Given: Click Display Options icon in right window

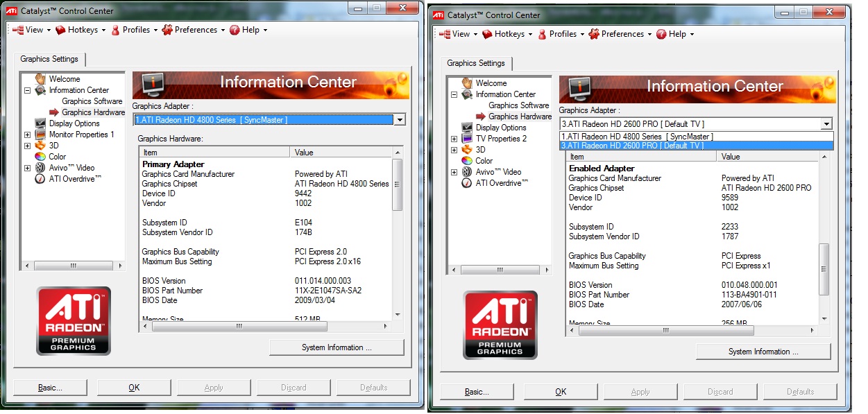Looking at the screenshot, I should click(x=467, y=128).
